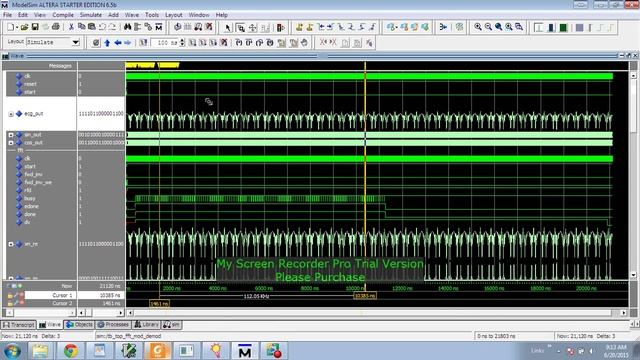The width and height of the screenshot is (640, 360).
Task: Switch to the Transcript tab
Action: (19, 325)
